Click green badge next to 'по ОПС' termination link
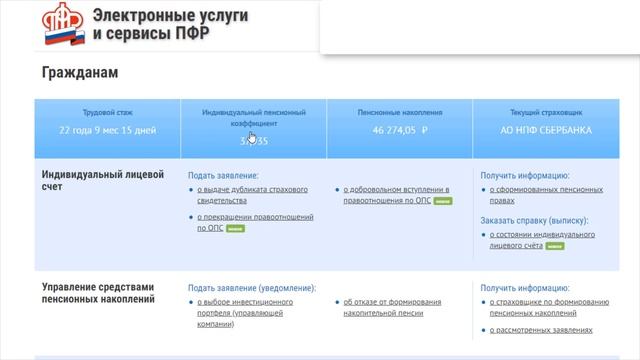This screenshot has width=640, height=360. pyautogui.click(x=236, y=229)
